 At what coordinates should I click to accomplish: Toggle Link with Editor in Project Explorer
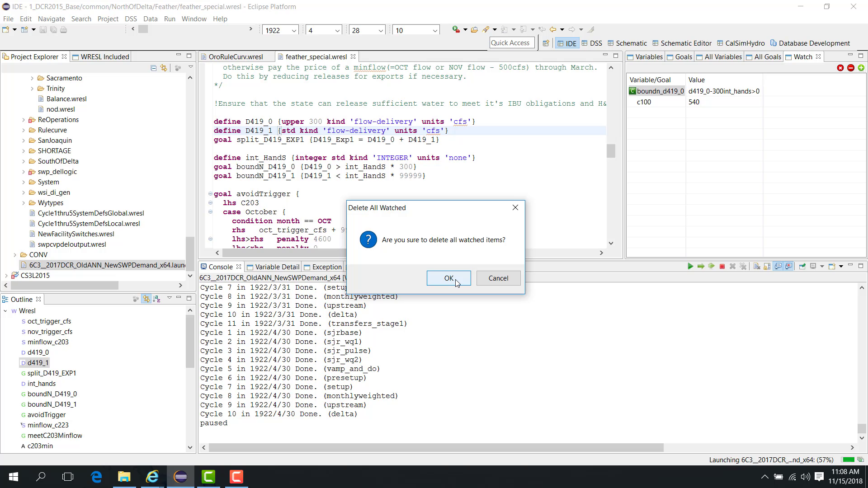[164, 68]
